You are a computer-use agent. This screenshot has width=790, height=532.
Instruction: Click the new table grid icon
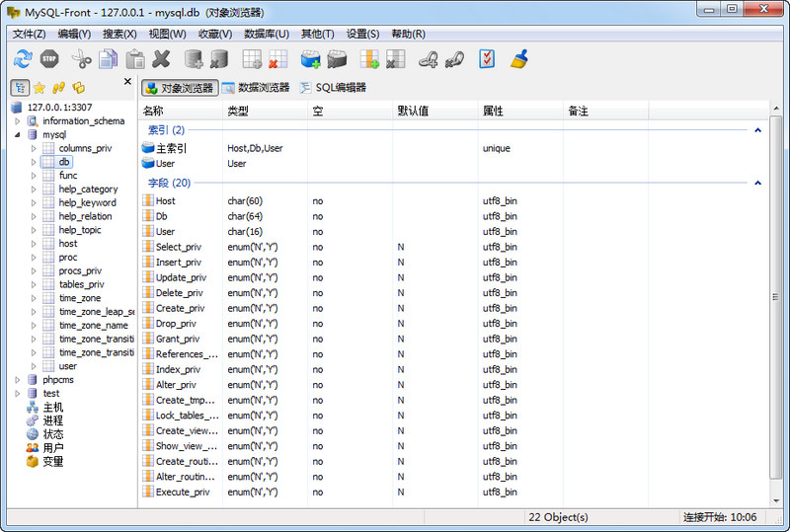[252, 59]
